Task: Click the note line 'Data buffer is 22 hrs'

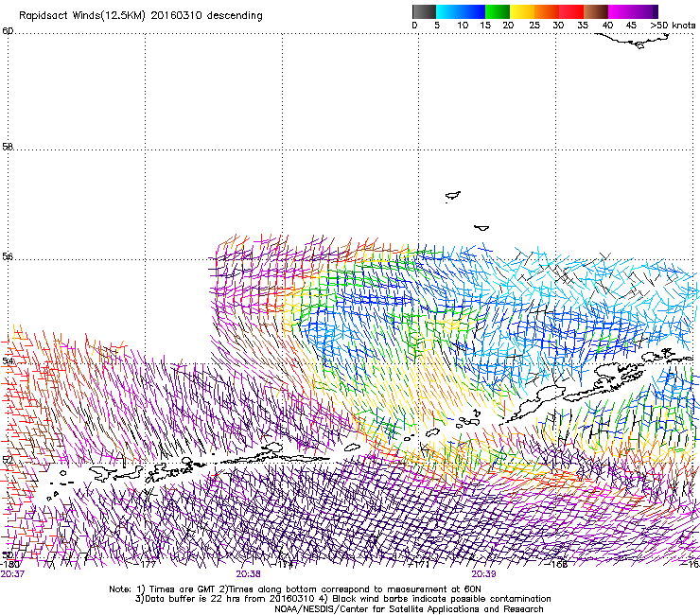Action: coord(193,599)
